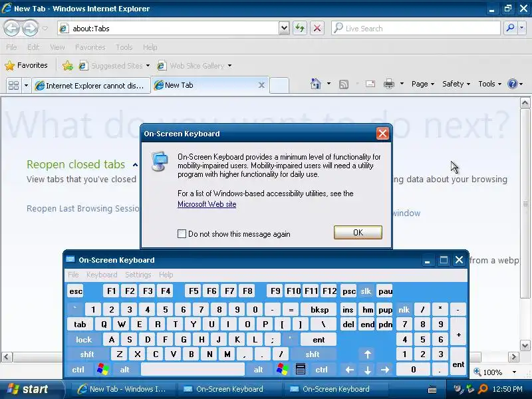This screenshot has width=532, height=399.
Task: Close the New Tab tab with X
Action: pyautogui.click(x=261, y=85)
